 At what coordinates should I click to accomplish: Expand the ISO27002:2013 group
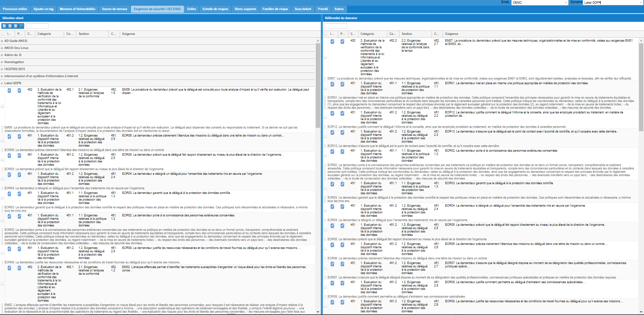click(2, 69)
